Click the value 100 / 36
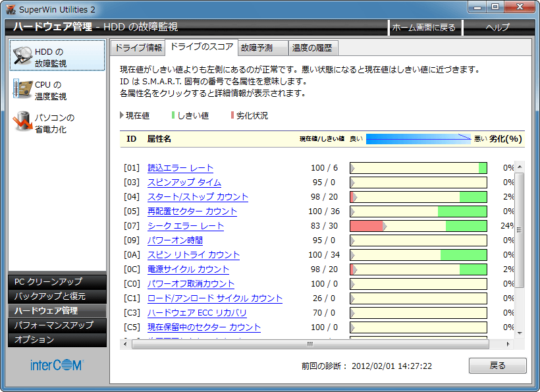 [x=324, y=211]
